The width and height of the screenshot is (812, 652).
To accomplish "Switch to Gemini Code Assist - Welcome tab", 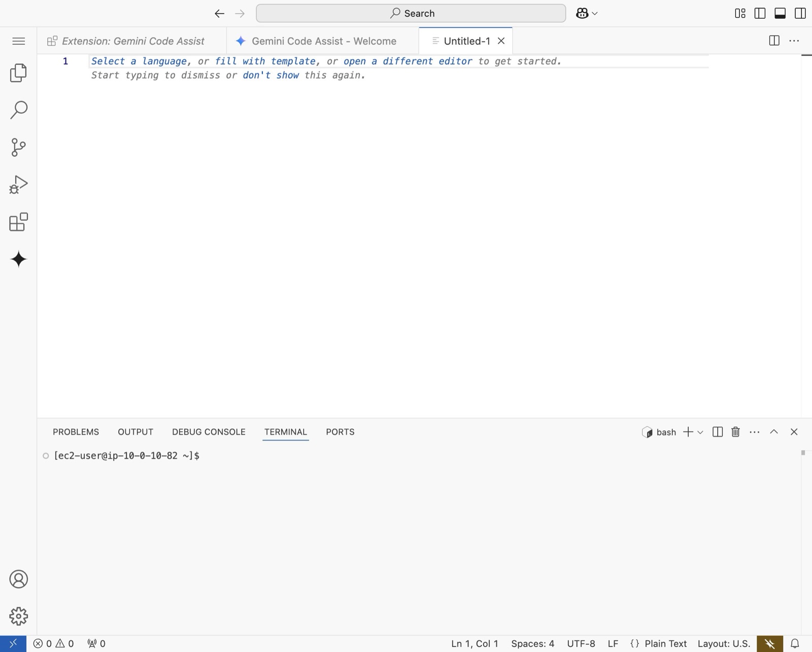I will pos(323,41).
